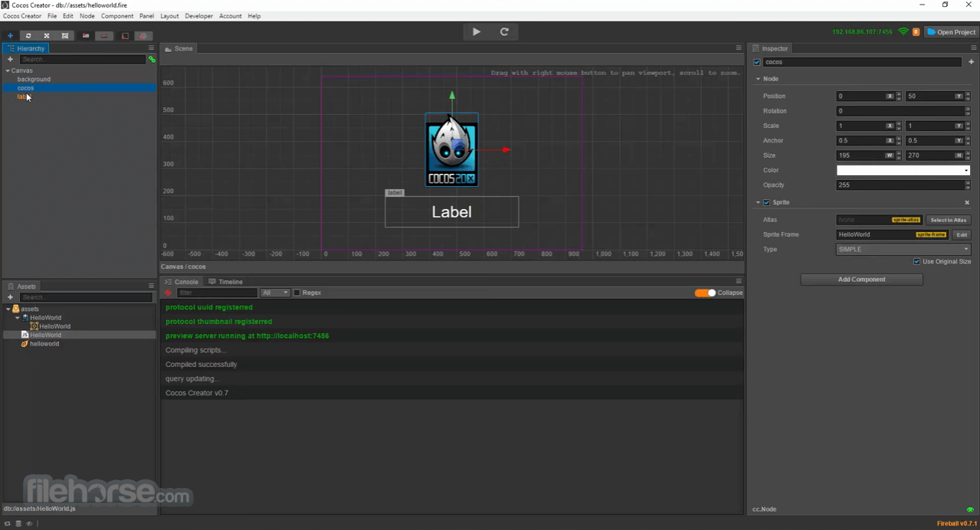
Task: Click the console filter input
Action: pos(217,293)
